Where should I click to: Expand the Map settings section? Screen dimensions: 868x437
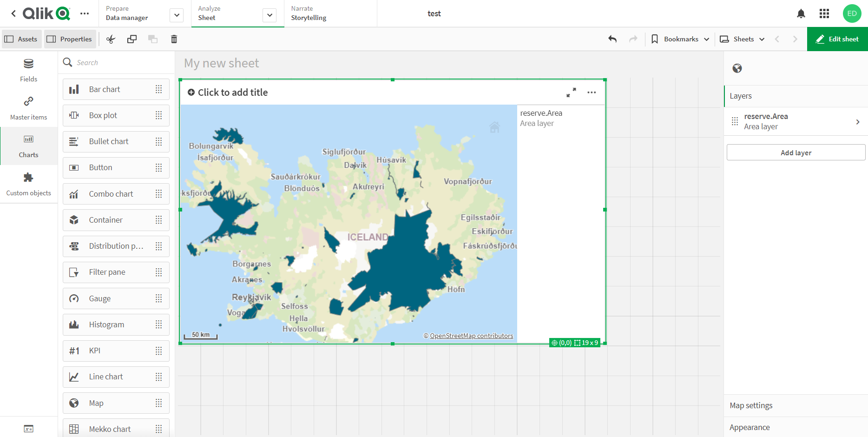[751, 405]
